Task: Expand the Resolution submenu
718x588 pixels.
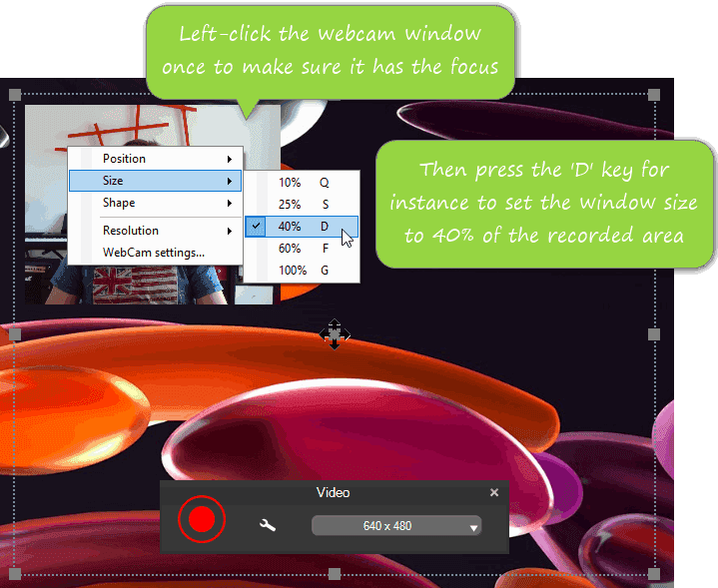Action: 155,231
